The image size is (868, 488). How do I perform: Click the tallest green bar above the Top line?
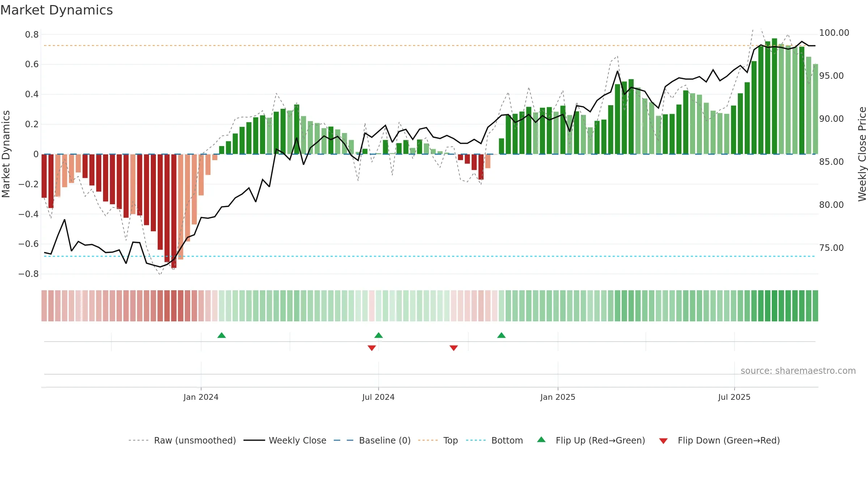774,96
